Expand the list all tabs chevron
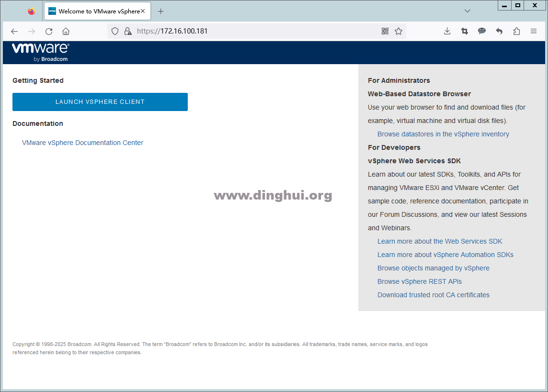Image resolution: width=548 pixels, height=392 pixels. (x=468, y=11)
